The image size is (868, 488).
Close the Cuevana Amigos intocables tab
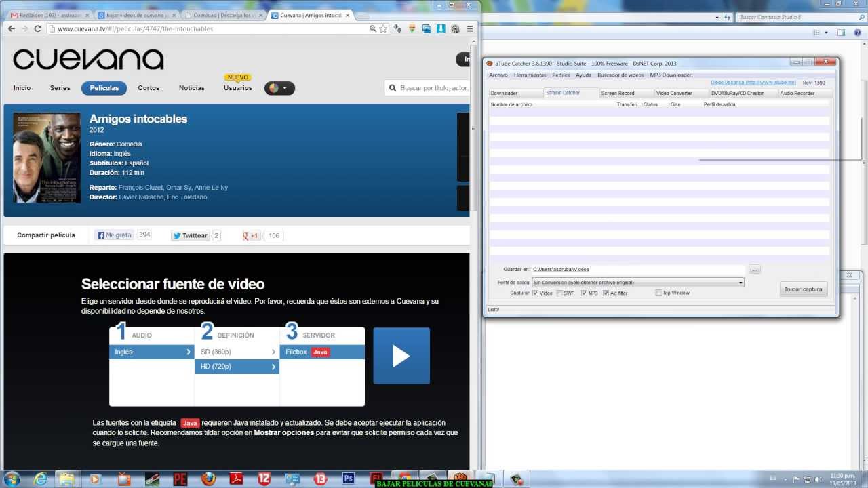click(348, 14)
